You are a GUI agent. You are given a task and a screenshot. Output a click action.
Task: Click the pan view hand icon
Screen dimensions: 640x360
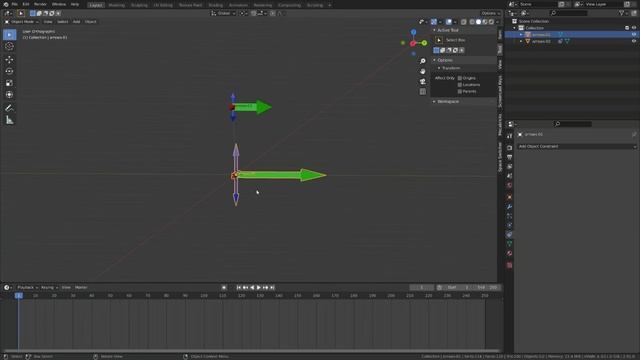point(423,71)
